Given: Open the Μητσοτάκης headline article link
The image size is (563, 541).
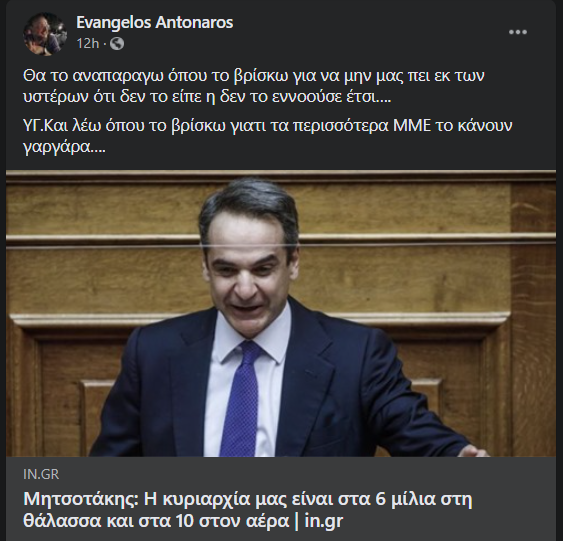Looking at the screenshot, I should pos(248,509).
